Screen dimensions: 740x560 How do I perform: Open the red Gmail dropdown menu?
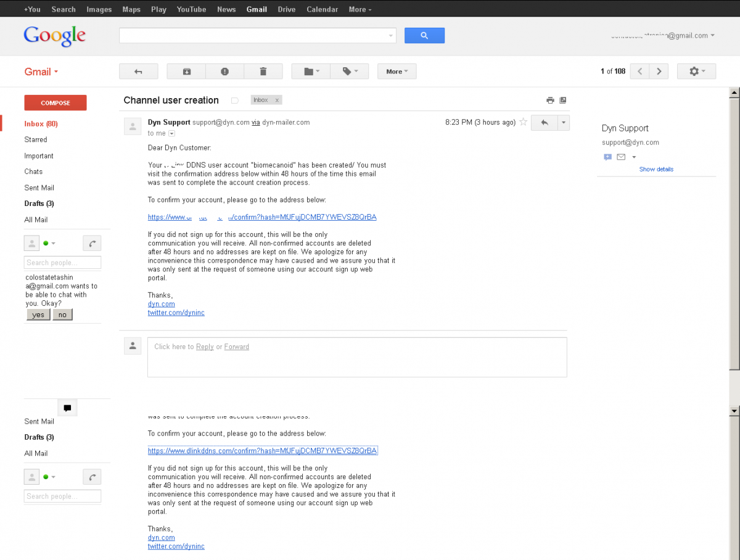(41, 72)
